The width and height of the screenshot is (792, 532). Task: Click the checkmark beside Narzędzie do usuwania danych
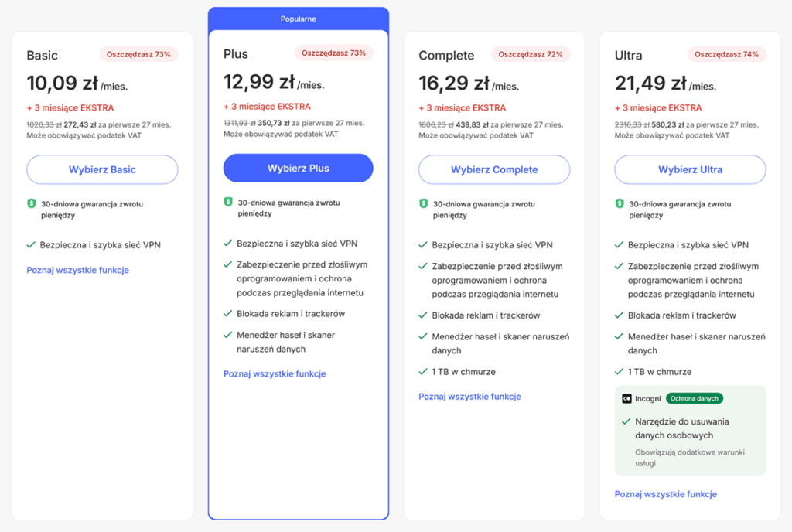point(626,422)
